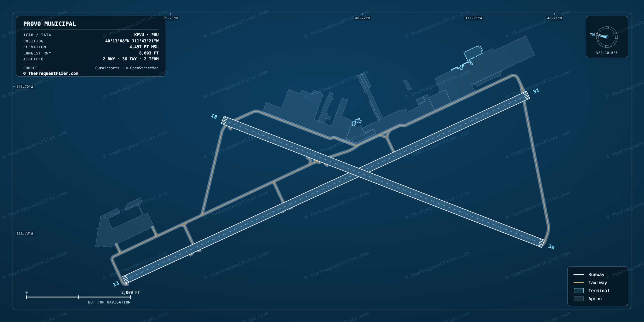Click the runway 18 end label

coord(214,116)
